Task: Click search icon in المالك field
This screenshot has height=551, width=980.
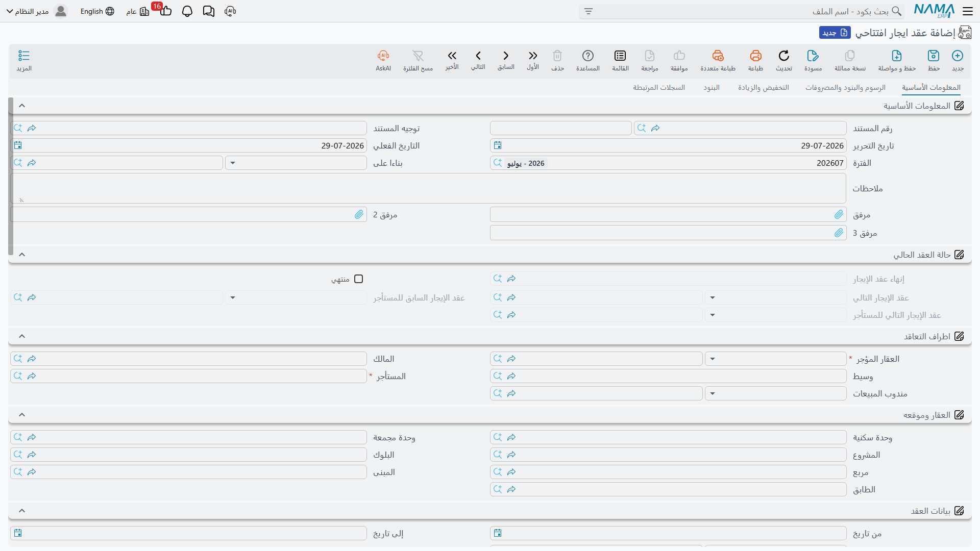Action: pyautogui.click(x=18, y=359)
